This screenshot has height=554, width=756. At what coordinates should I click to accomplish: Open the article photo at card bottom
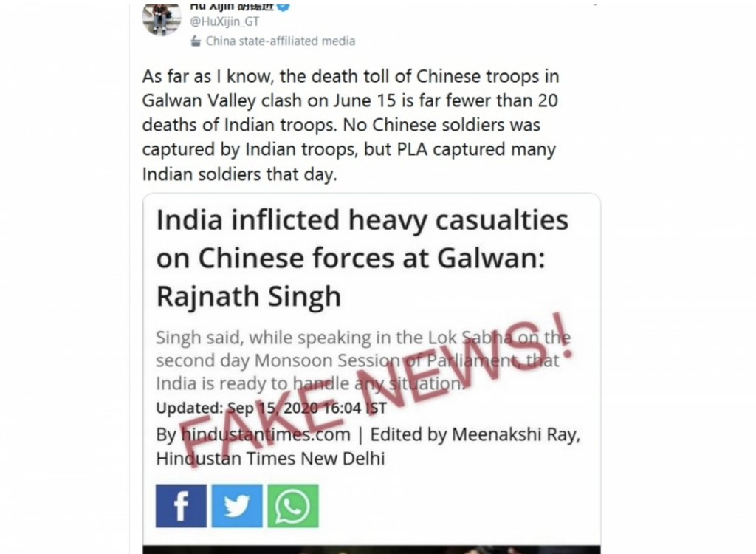coord(371,550)
